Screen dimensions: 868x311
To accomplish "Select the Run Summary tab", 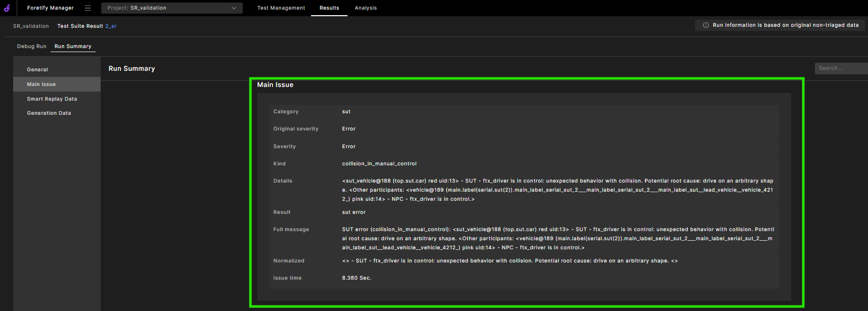I will (x=73, y=47).
